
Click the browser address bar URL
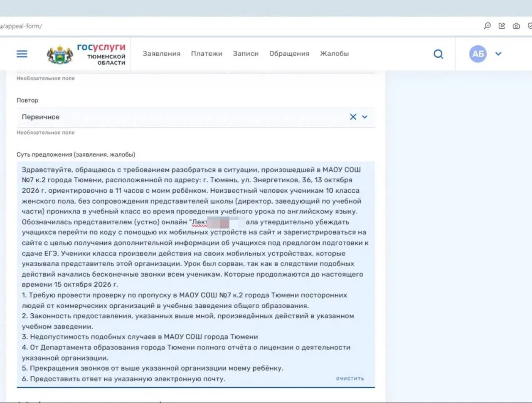tap(21, 26)
